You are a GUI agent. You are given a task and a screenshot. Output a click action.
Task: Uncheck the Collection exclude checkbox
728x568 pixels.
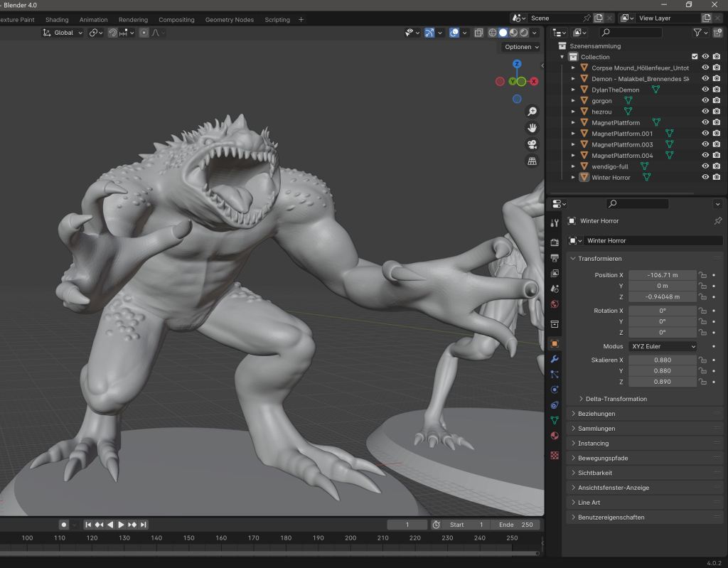pyautogui.click(x=695, y=57)
